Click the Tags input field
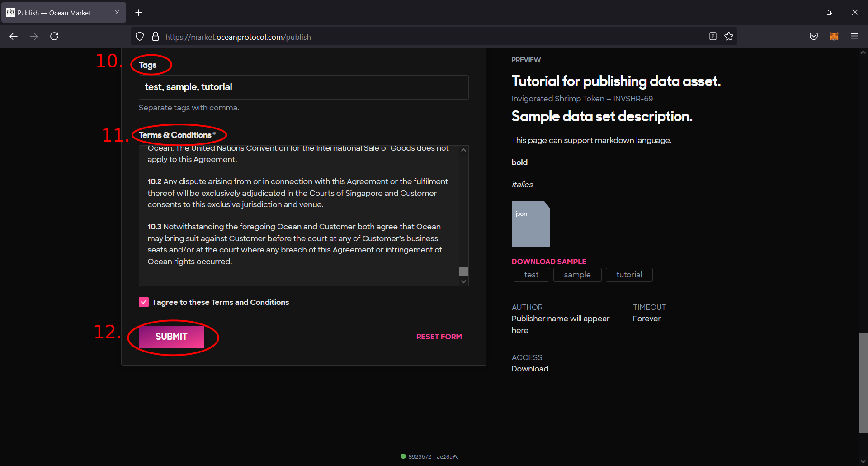The height and width of the screenshot is (466, 868). point(303,87)
